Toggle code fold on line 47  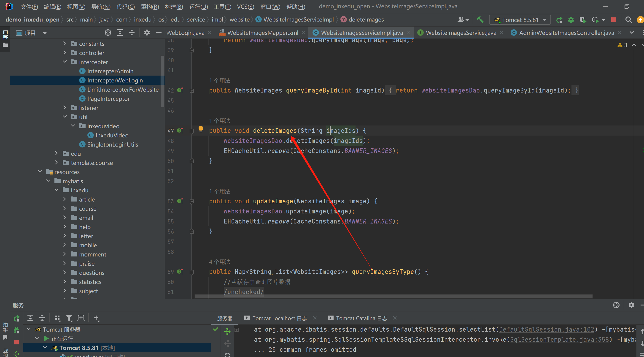[192, 131]
